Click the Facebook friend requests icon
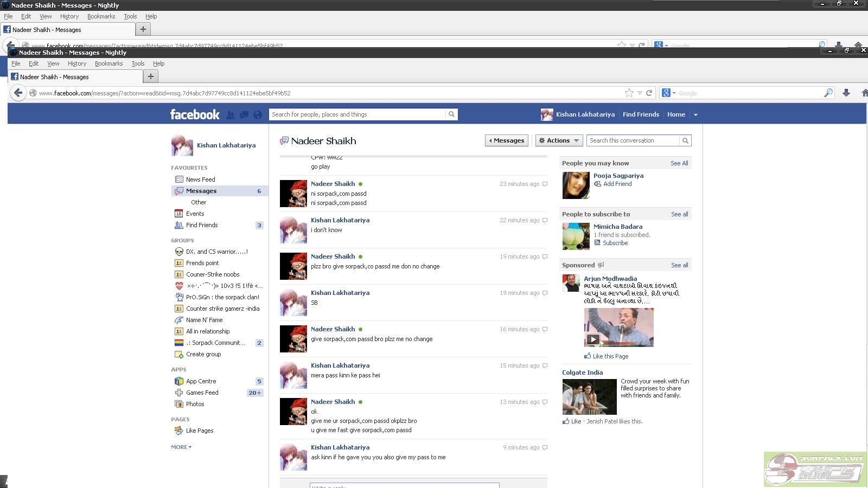 pos(231,115)
